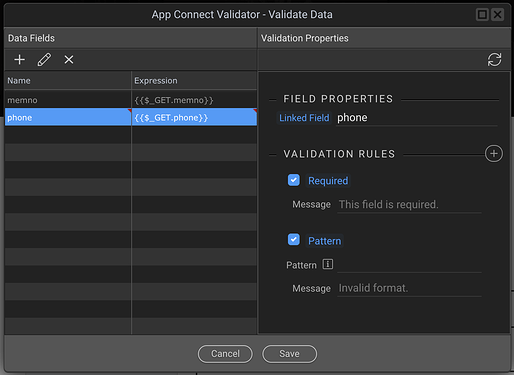Maximize the Validate Data dialog
This screenshot has width=514, height=375.
tap(482, 15)
